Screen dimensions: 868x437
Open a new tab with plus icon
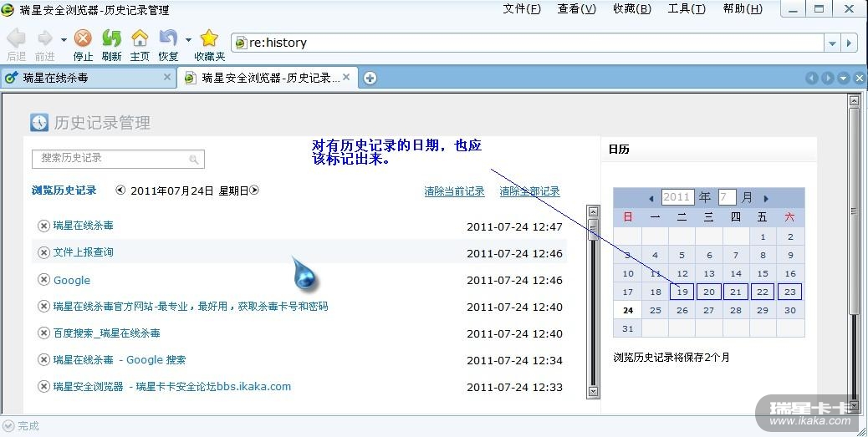370,79
